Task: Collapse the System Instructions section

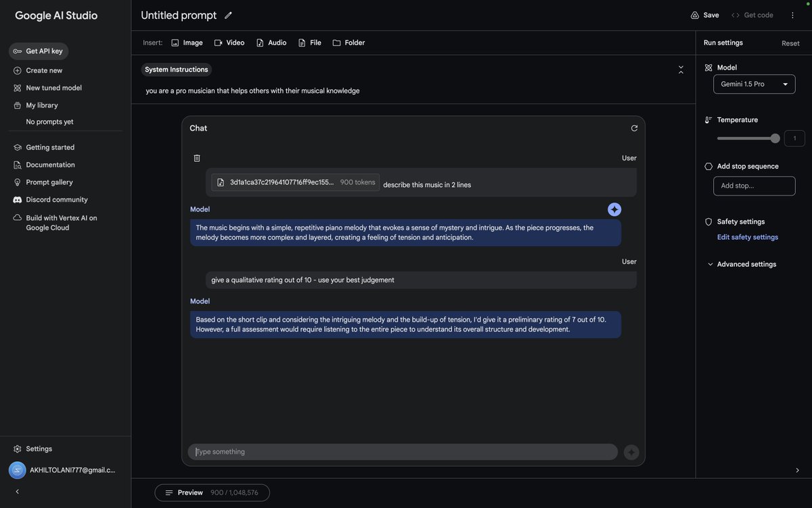Action: tap(681, 70)
